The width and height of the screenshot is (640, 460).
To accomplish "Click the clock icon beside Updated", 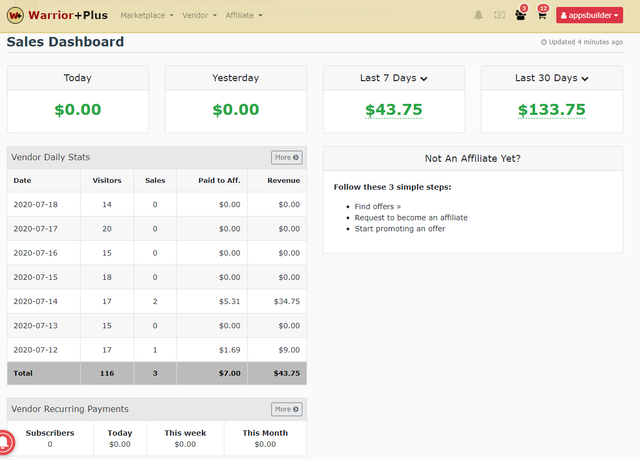I will tap(544, 42).
